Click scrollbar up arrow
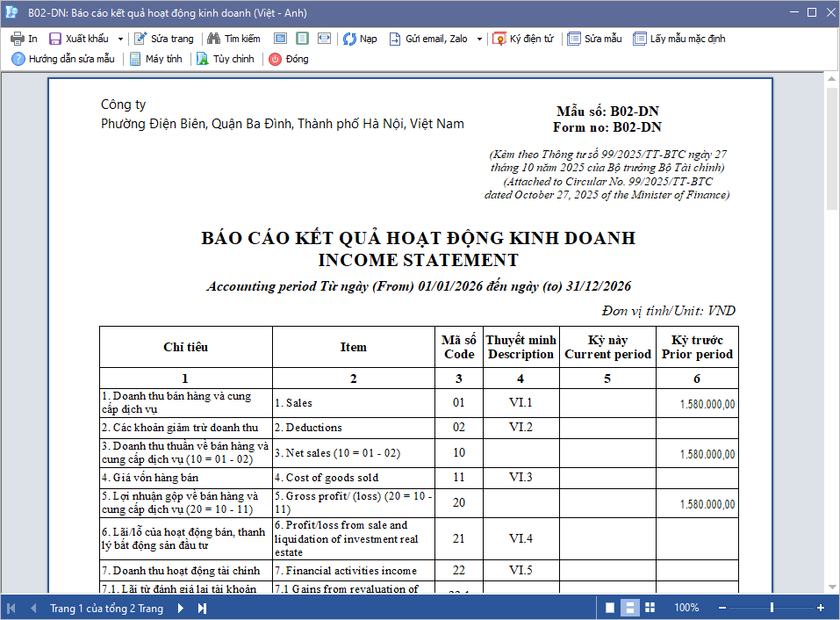The image size is (840, 620). pyautogui.click(x=831, y=79)
